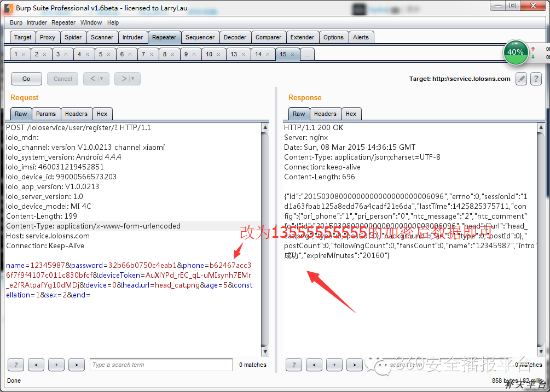Close Repeater request tab 13
Viewport: 550px width, 392px height.
pos(244,54)
